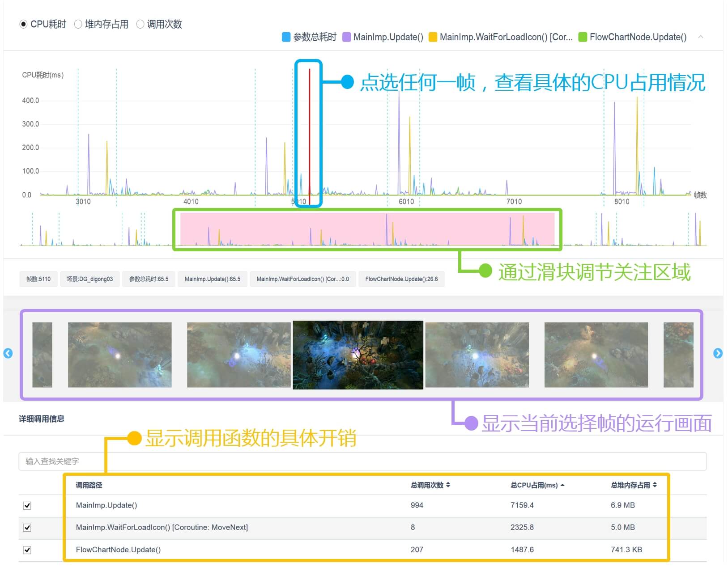Click the pink range slider region

point(367,229)
